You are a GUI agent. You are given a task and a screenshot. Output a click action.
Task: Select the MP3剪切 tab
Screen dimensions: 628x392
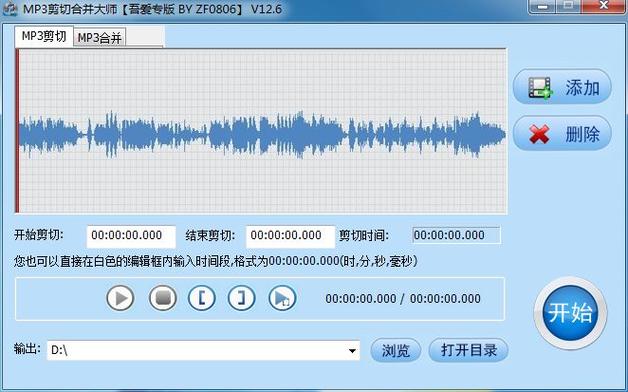(44, 36)
